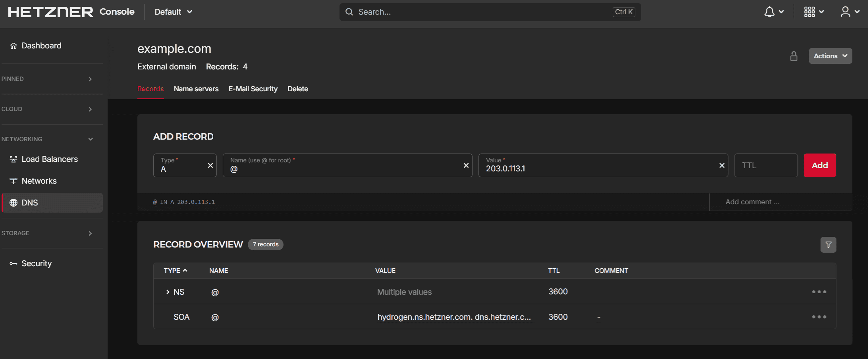Image resolution: width=868 pixels, height=359 pixels.
Task: Expand the NS record row
Action: pyautogui.click(x=168, y=292)
